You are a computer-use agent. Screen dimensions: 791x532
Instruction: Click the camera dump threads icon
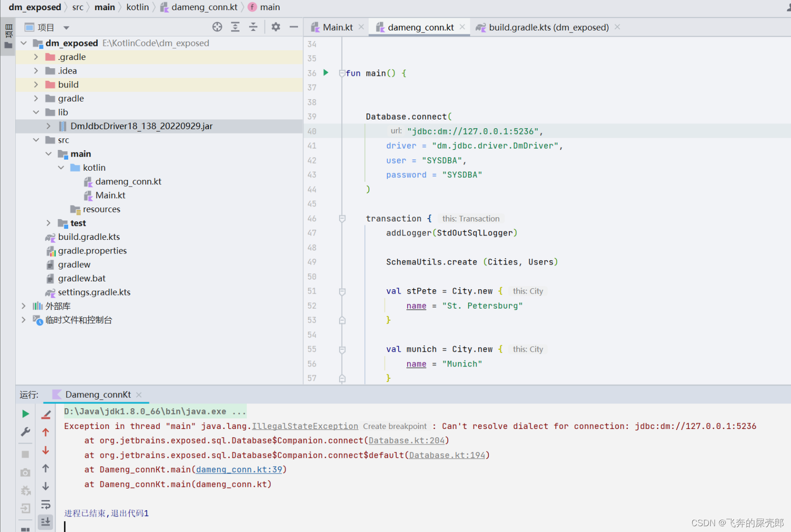click(x=26, y=473)
